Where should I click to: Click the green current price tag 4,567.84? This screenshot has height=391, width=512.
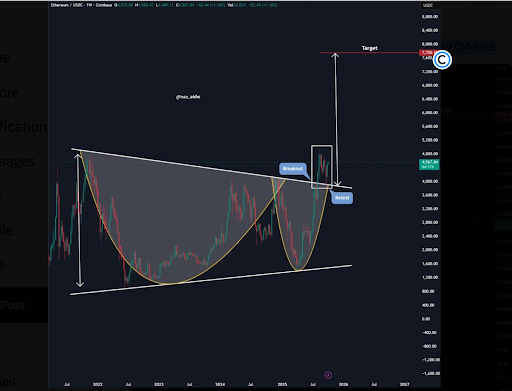click(429, 164)
